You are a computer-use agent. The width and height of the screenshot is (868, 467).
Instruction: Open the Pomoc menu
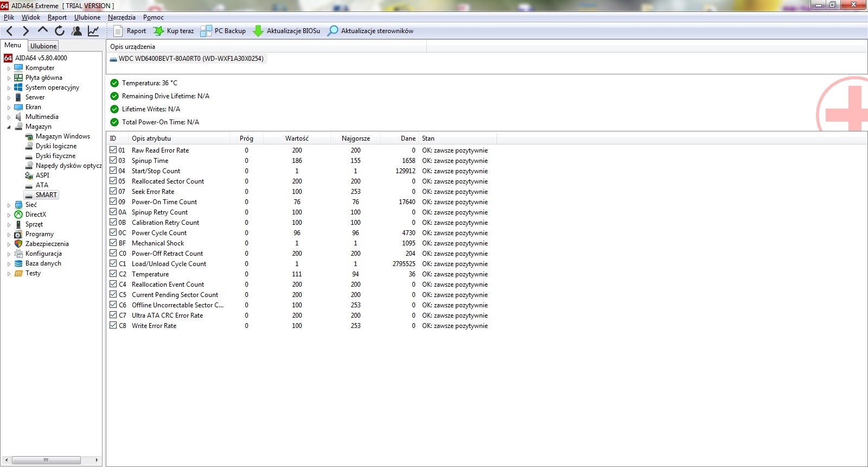pyautogui.click(x=154, y=17)
